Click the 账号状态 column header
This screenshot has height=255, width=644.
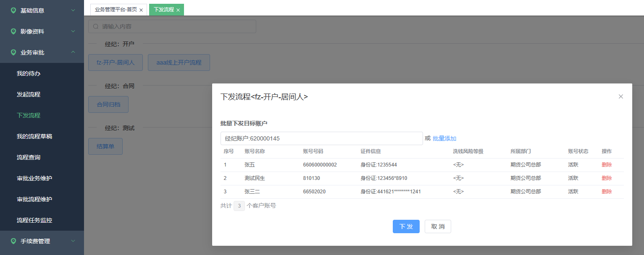click(578, 151)
